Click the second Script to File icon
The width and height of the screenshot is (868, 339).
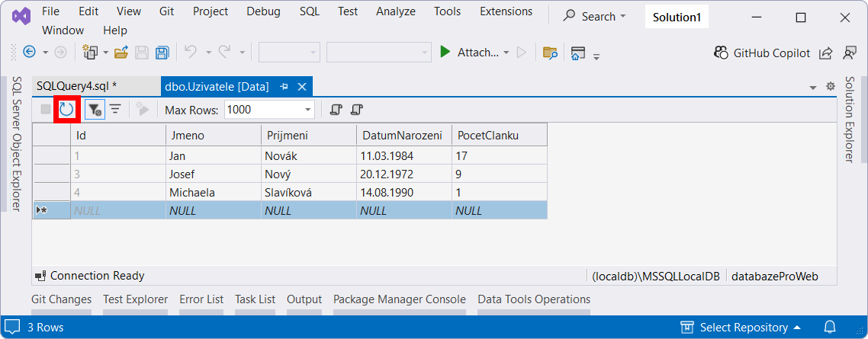356,110
